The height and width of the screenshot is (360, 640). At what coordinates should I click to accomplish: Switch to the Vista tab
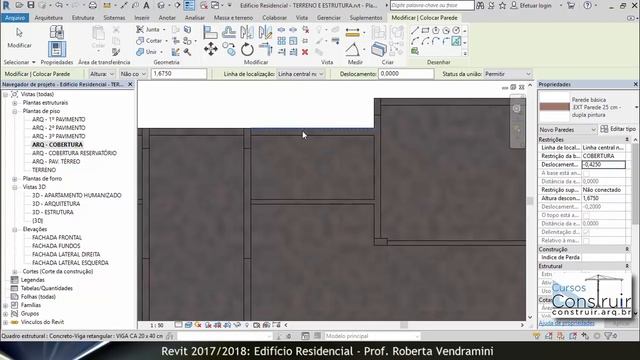click(x=302, y=18)
